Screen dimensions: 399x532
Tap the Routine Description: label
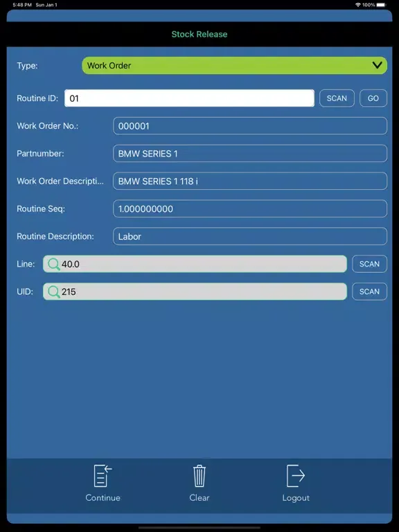[x=55, y=236]
